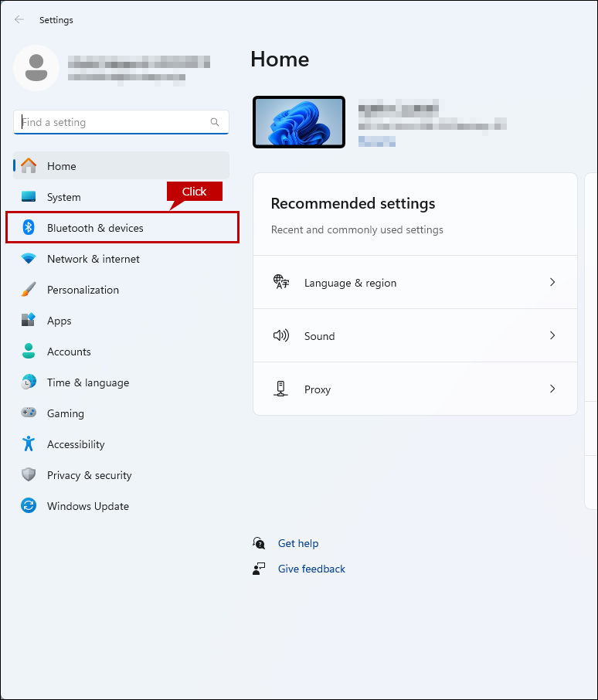
Task: Click the back arrow in Settings header
Action: pyautogui.click(x=19, y=19)
